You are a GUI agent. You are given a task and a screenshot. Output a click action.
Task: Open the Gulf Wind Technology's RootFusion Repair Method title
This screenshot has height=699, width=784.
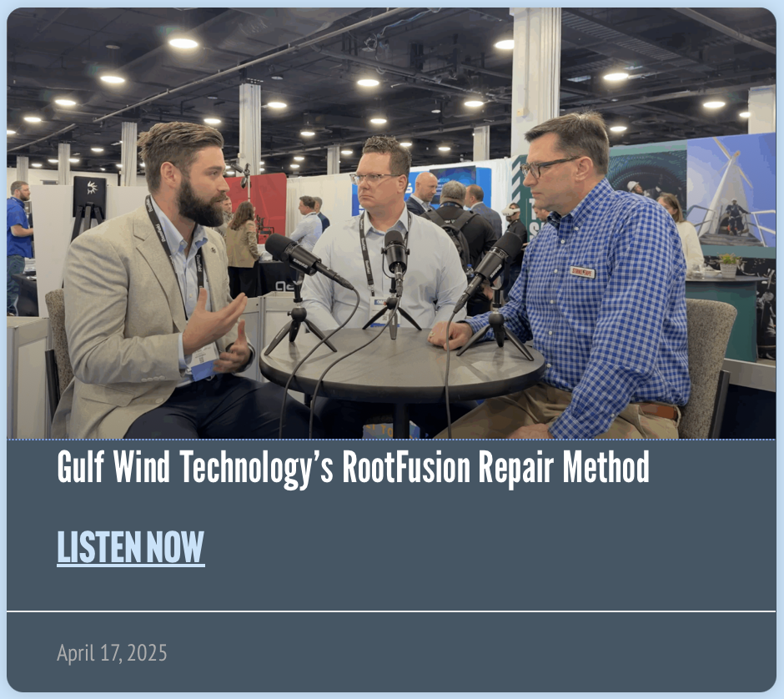[353, 467]
